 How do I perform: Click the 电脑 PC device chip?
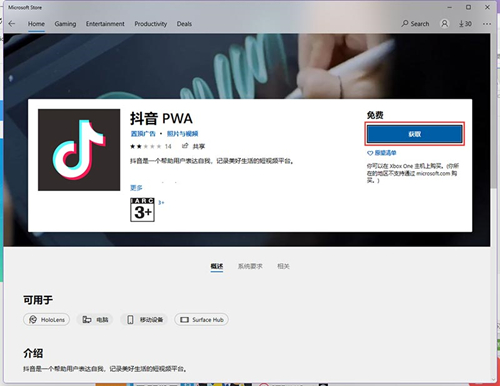(95, 320)
